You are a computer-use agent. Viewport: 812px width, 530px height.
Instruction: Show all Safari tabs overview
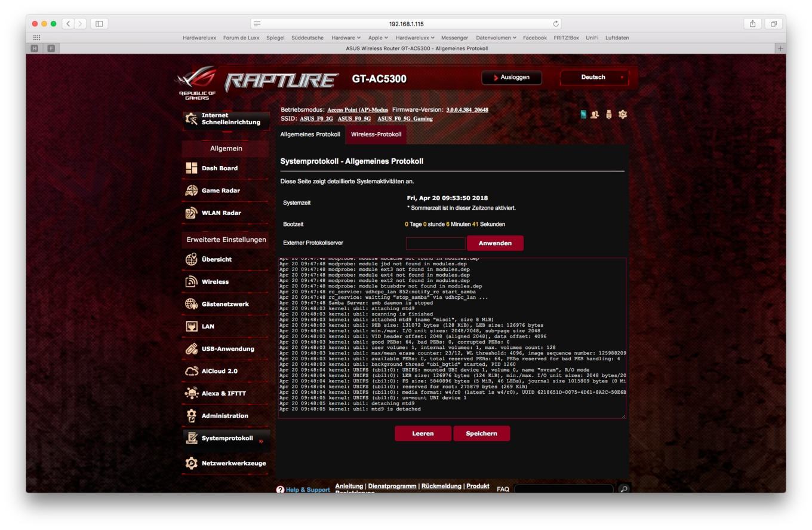[773, 24]
